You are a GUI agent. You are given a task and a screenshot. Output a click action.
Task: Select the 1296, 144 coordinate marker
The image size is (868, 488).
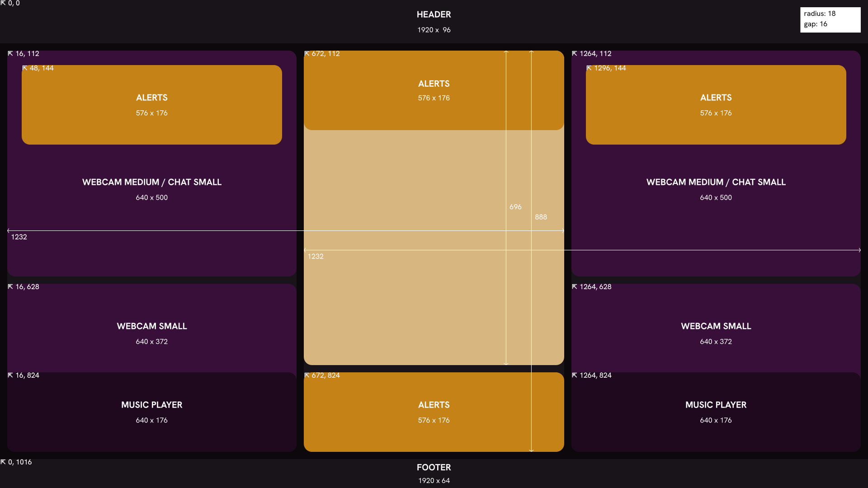coord(606,68)
